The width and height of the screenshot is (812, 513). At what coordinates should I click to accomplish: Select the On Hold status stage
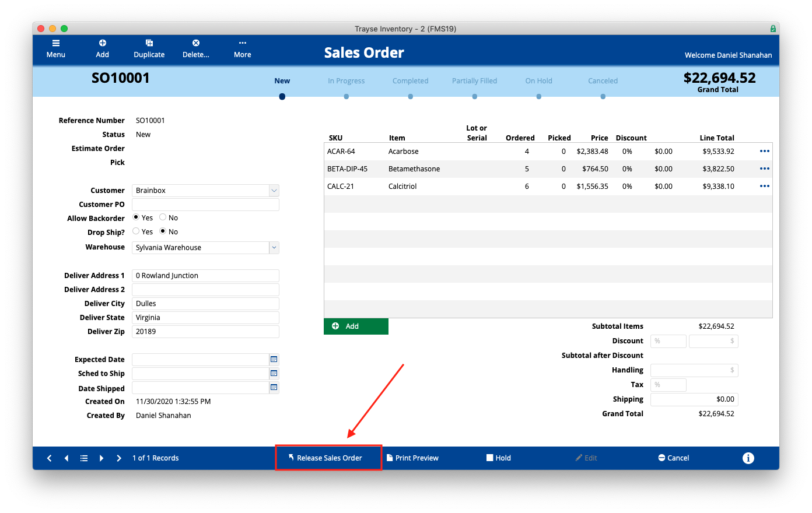click(x=539, y=81)
